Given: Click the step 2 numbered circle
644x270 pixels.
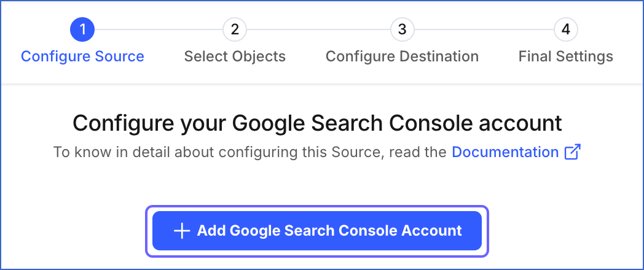Looking at the screenshot, I should pos(235,29).
